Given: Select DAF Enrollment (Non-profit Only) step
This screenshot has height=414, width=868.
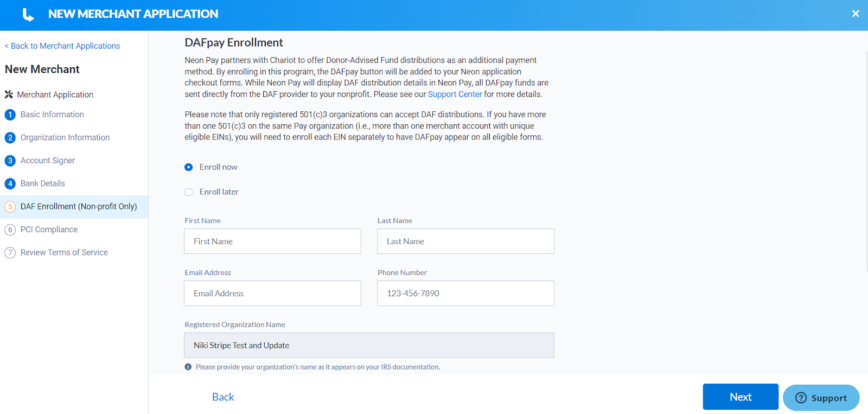Looking at the screenshot, I should (74, 207).
